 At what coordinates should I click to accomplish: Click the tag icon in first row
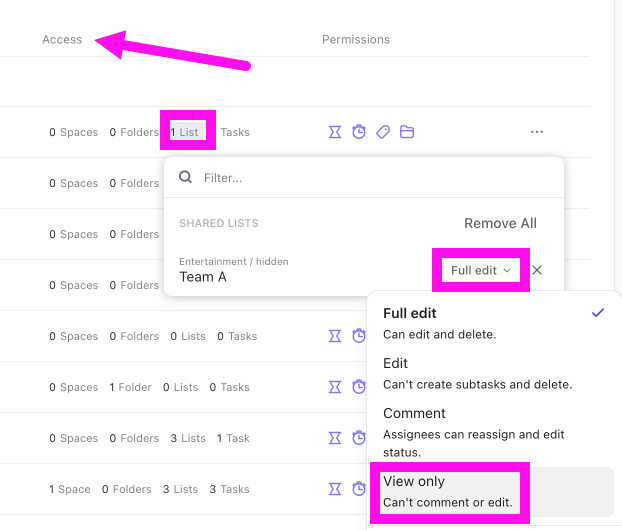383,132
